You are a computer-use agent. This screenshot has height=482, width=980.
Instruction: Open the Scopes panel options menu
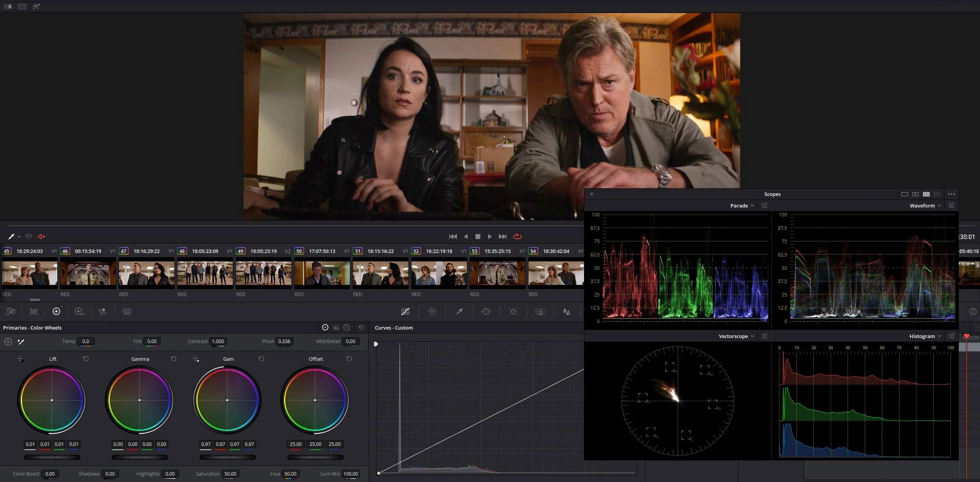(951, 194)
